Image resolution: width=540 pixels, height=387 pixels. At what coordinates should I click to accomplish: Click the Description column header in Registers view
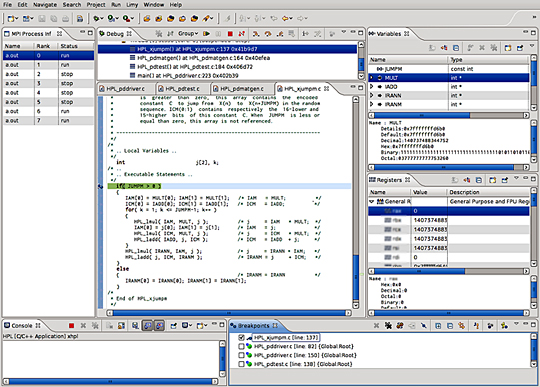click(488, 192)
